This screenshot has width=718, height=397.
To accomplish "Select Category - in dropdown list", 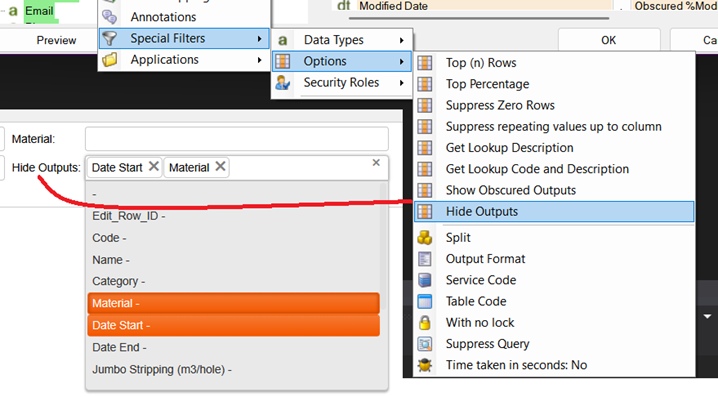I will tap(234, 281).
